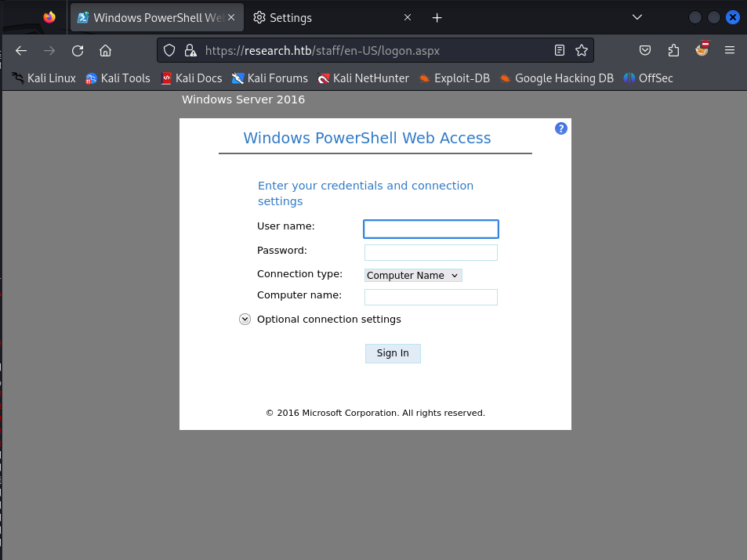Reload the current page
Screen dimensions: 747x560
coord(78,50)
